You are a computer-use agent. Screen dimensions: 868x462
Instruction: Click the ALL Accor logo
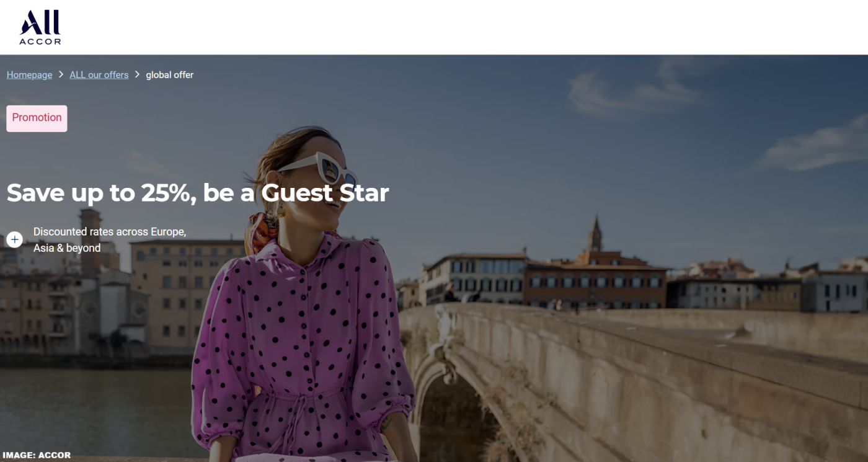[40, 27]
